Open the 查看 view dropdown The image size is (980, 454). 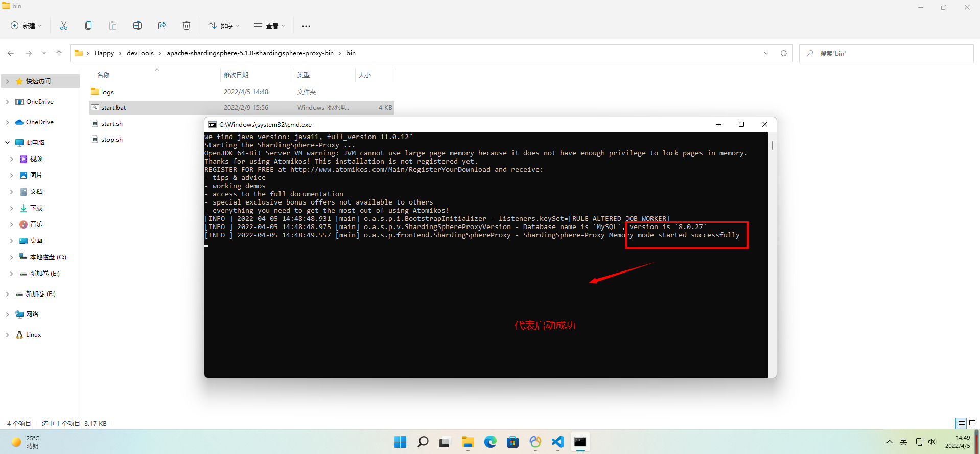click(x=269, y=26)
